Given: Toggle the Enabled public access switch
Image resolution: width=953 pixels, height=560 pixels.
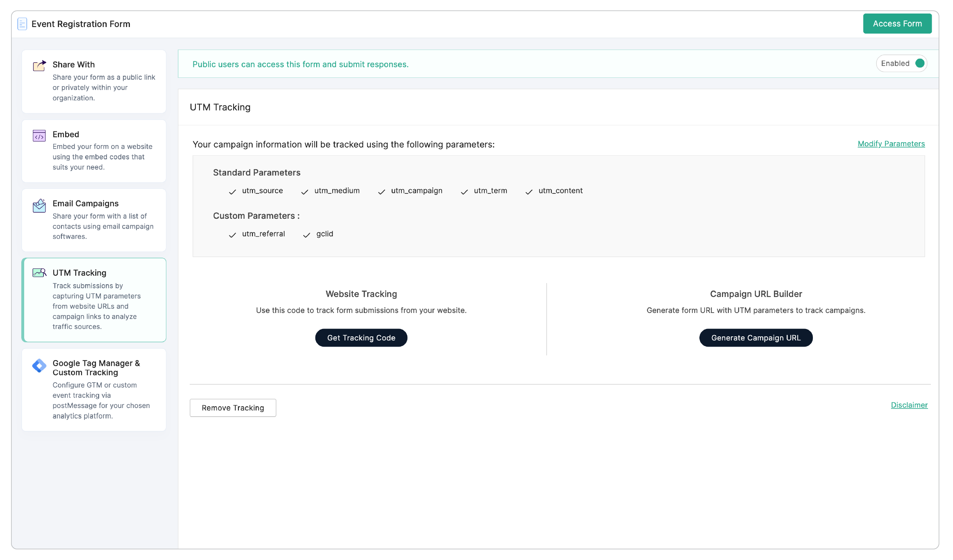Looking at the screenshot, I should (x=919, y=63).
